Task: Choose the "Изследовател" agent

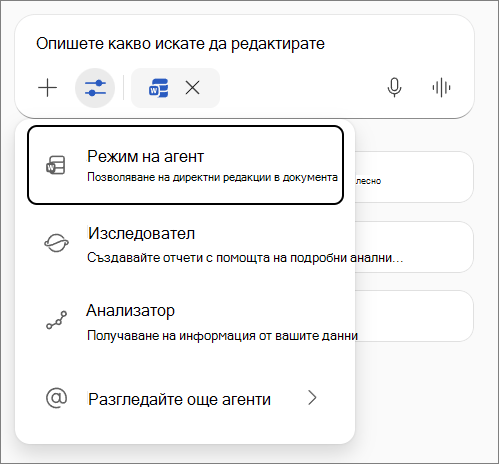Action: click(x=185, y=244)
